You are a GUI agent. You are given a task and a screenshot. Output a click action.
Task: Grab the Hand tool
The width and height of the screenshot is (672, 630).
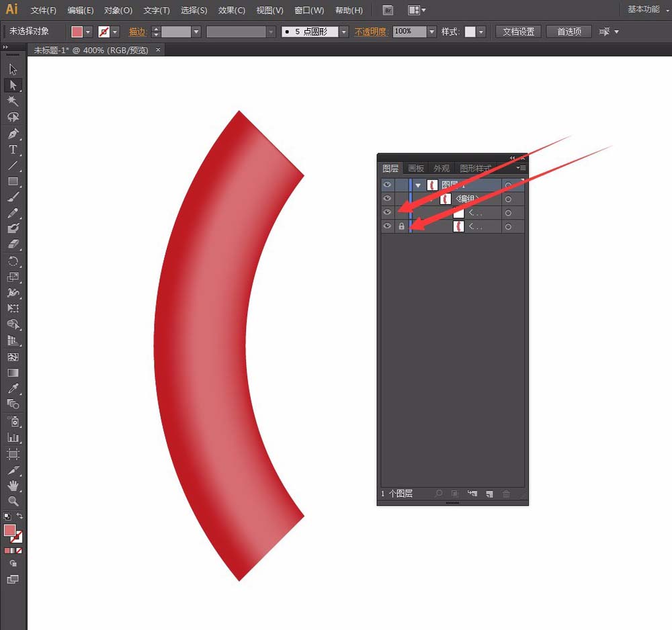[x=13, y=486]
